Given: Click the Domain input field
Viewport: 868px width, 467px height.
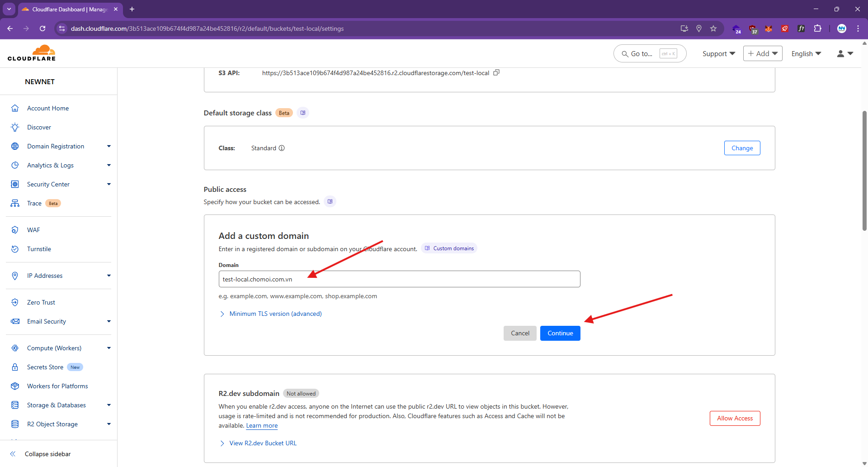Looking at the screenshot, I should [x=399, y=279].
